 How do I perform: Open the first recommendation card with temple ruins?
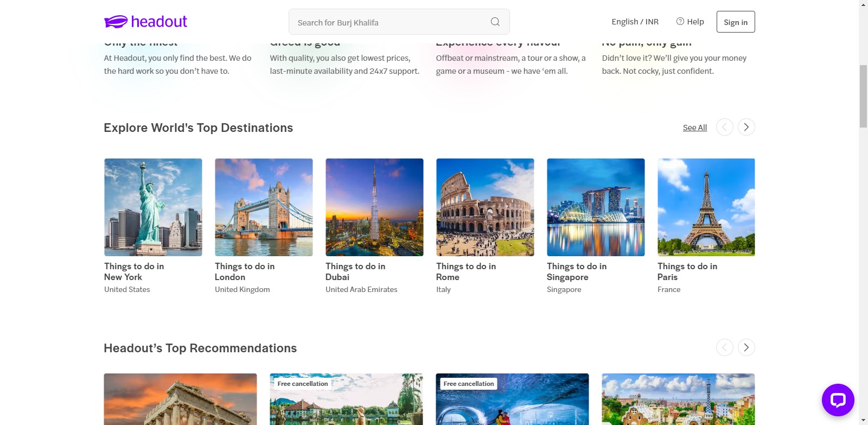point(180,399)
